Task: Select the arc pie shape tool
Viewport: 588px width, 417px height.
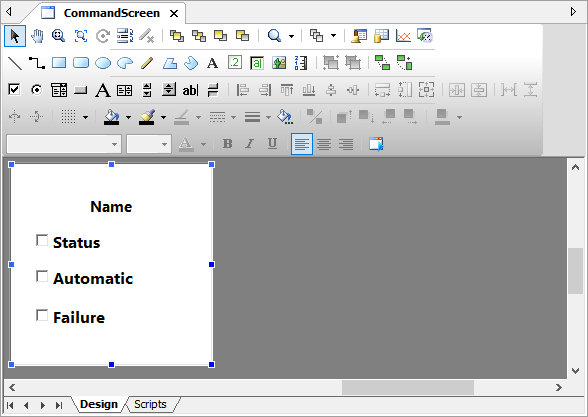Action: pyautogui.click(x=125, y=63)
